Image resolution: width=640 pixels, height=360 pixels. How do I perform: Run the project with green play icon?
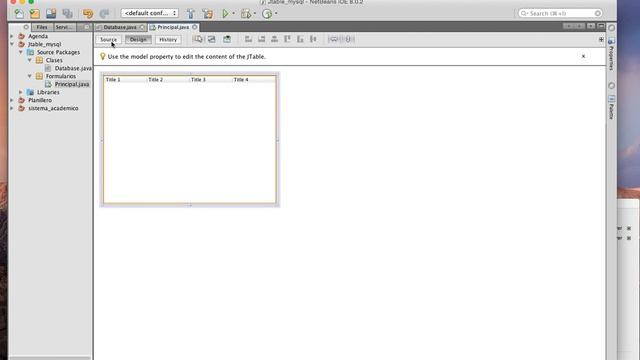pyautogui.click(x=225, y=13)
